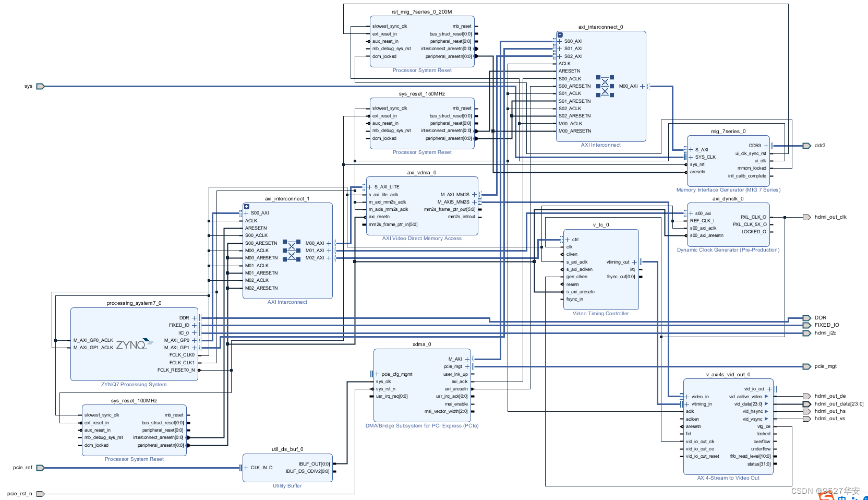Image resolution: width=868 pixels, height=500 pixels.
Task: Click the sys external input port icon
Action: pos(40,86)
